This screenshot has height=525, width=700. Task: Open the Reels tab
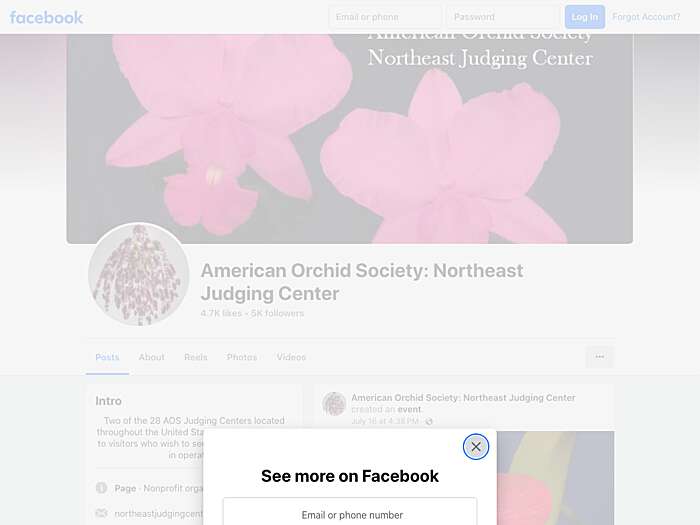[196, 357]
